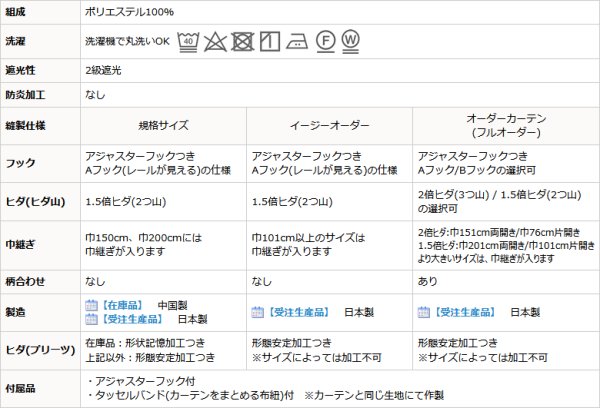
Task: Click the 遮光性 row label
Action: [x=21, y=71]
